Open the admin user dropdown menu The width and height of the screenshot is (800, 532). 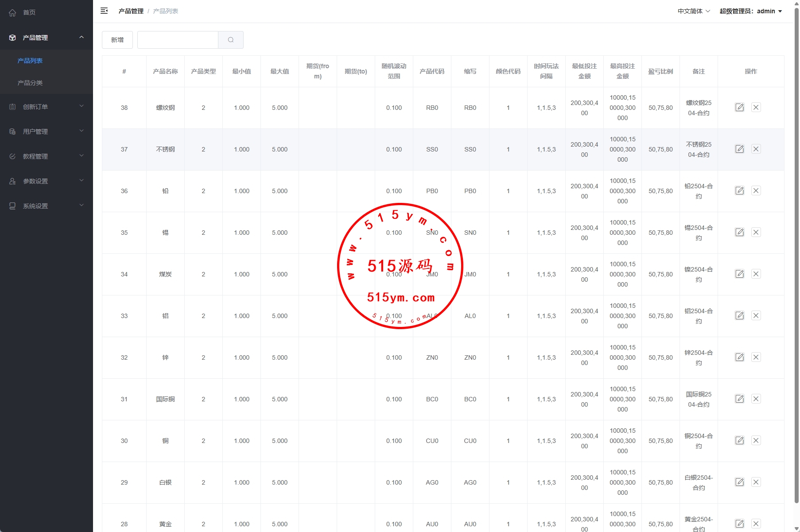(750, 11)
